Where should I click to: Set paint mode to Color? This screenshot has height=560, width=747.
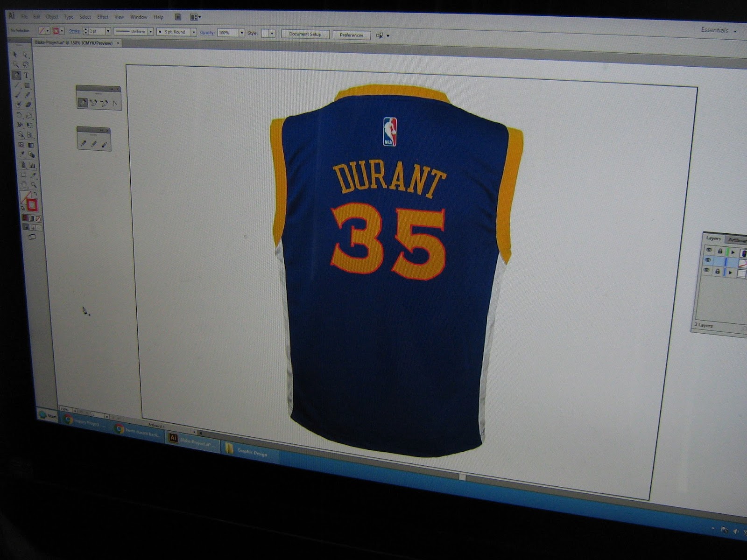25,218
